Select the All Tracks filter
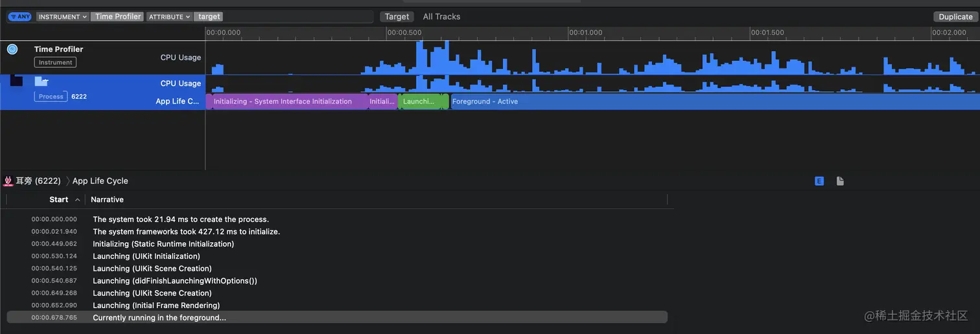 [441, 17]
